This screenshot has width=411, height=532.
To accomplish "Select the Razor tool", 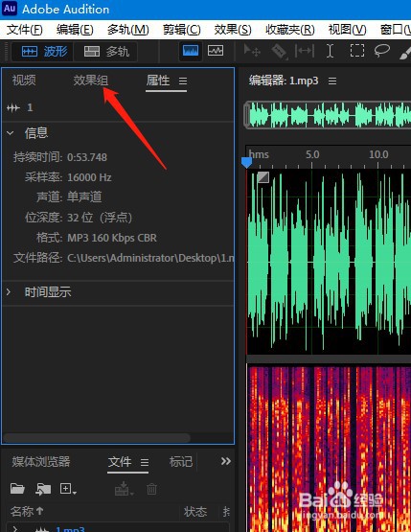I will coord(279,51).
